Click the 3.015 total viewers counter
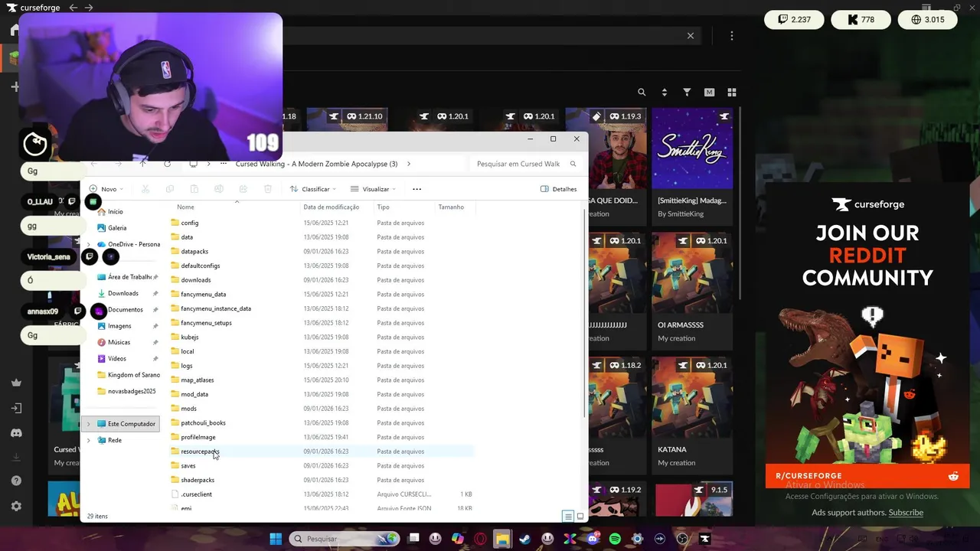Image resolution: width=980 pixels, height=551 pixels. 927,20
